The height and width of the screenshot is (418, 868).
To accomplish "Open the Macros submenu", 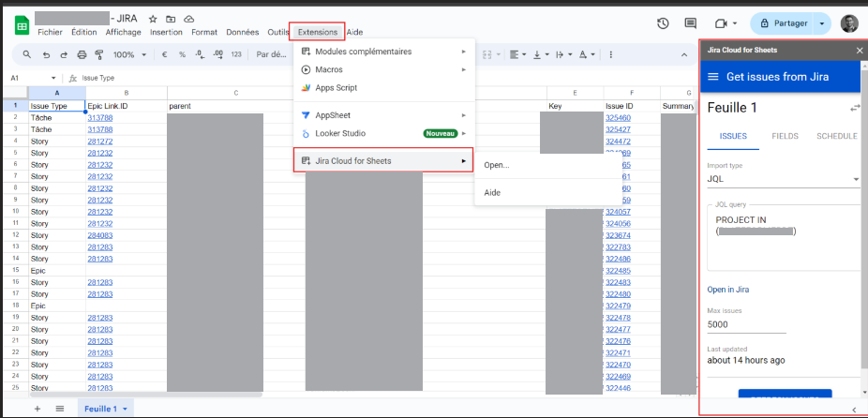I will pos(384,69).
